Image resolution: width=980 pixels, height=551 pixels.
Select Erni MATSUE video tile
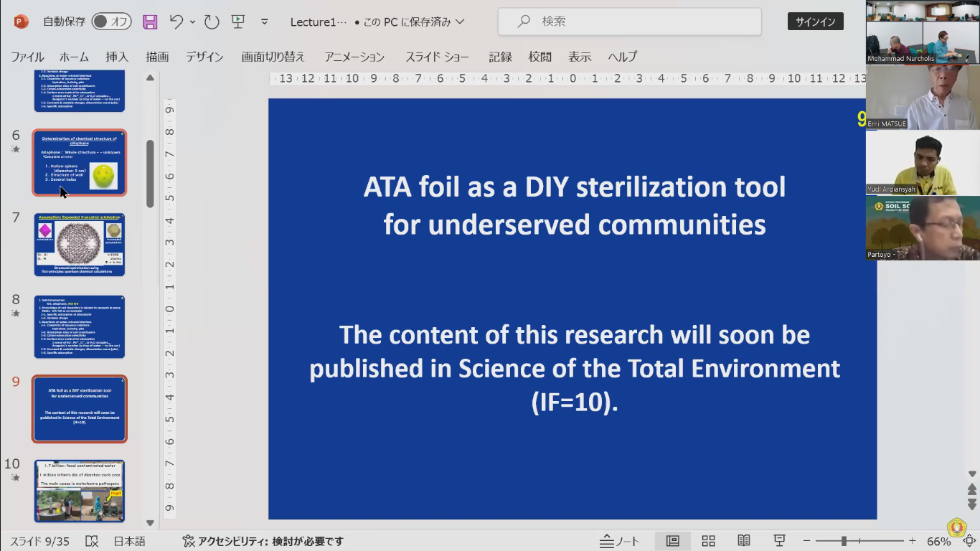pos(923,98)
